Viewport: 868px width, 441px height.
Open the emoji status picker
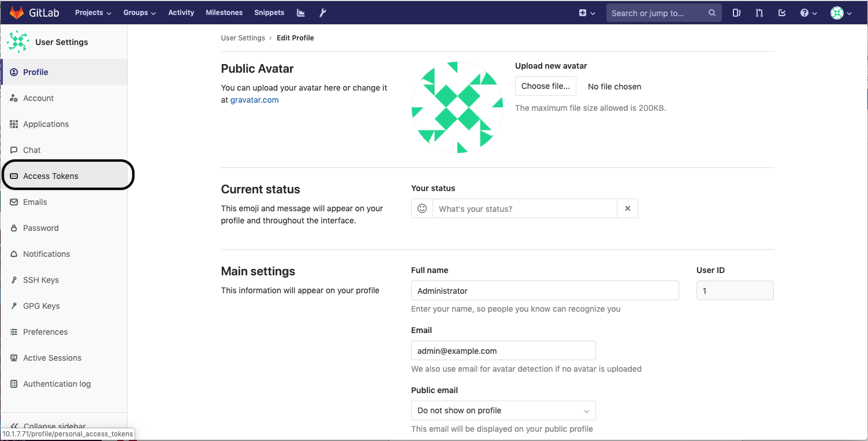(422, 208)
